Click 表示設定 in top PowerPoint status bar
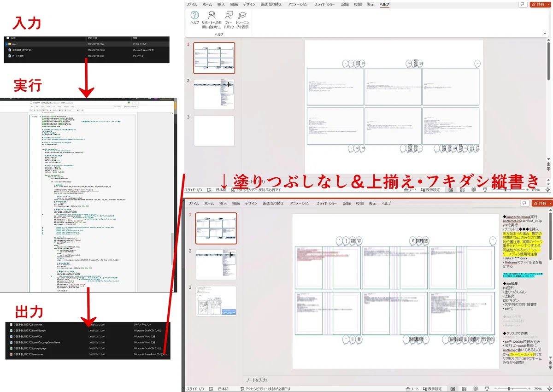Viewport: 553px width, 392px height. [429, 189]
